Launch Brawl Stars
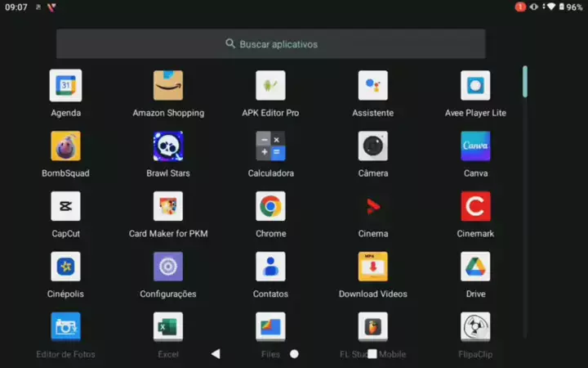Viewport: 588px width, 368px height. 168,146
